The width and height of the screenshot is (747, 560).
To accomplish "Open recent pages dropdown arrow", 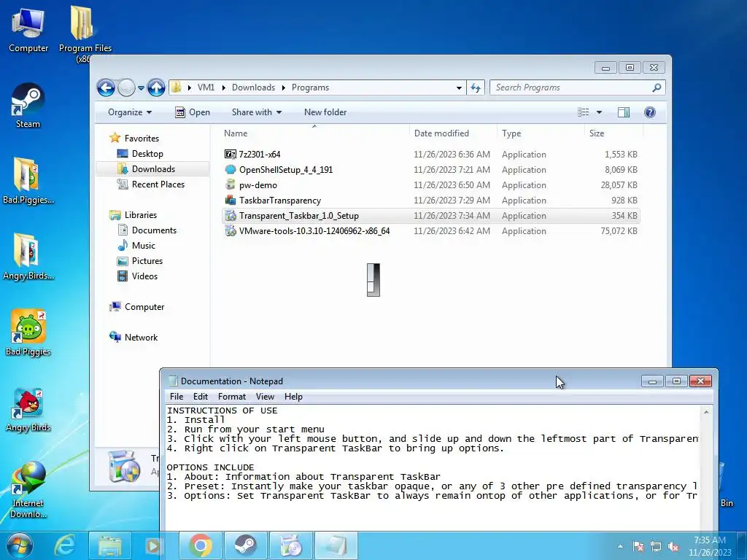I will (141, 88).
